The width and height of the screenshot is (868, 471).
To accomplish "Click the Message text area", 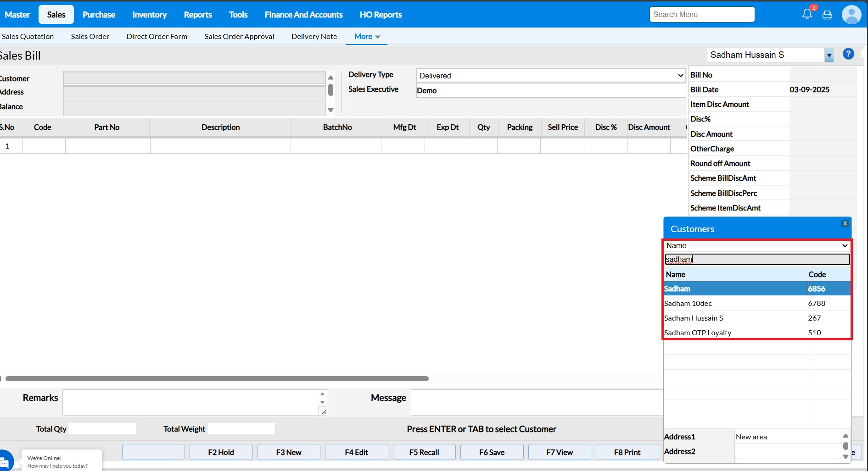I will (x=537, y=402).
